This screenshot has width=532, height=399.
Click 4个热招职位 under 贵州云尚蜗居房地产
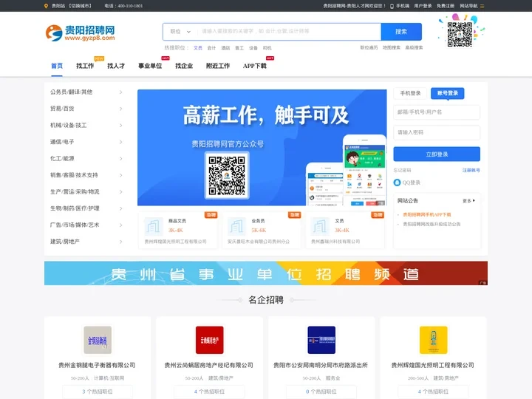pyautogui.click(x=209, y=392)
